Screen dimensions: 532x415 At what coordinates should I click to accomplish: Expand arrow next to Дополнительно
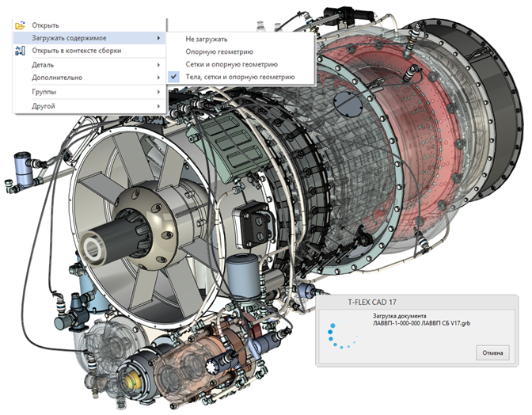(x=158, y=78)
